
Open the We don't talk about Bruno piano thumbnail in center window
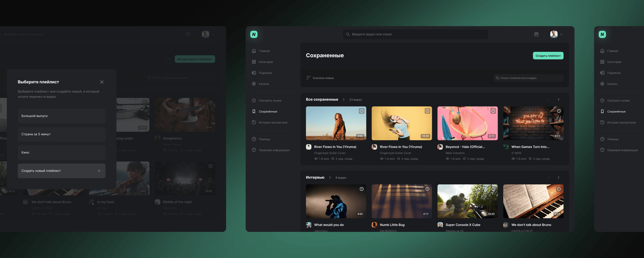533,202
